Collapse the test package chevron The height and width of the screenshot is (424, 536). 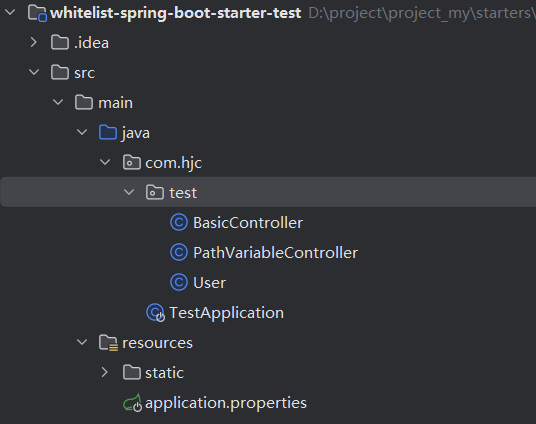coord(129,192)
